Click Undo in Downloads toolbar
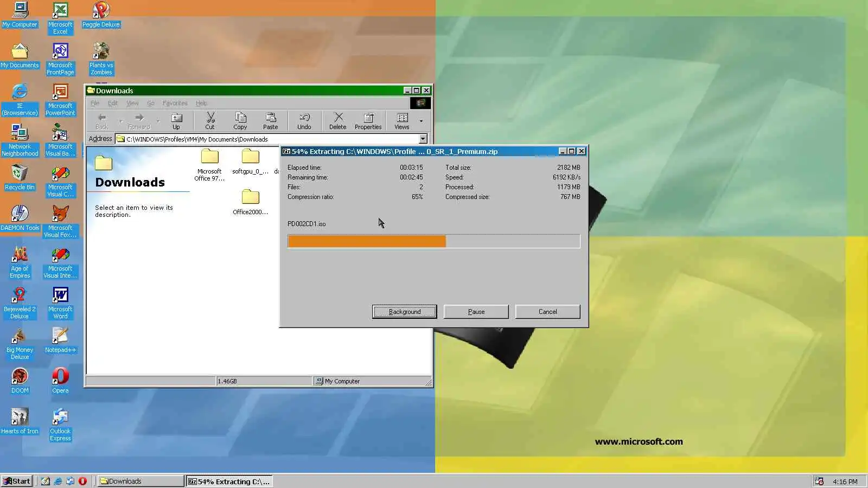The width and height of the screenshot is (868, 488). pos(304,121)
